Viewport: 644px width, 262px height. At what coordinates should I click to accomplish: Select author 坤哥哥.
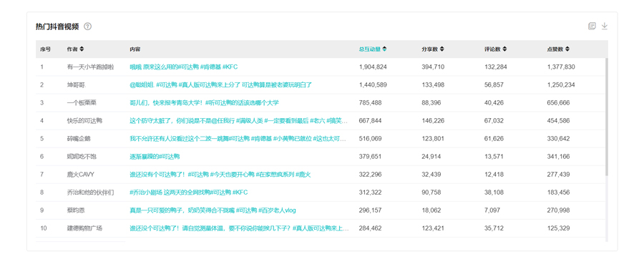click(77, 85)
